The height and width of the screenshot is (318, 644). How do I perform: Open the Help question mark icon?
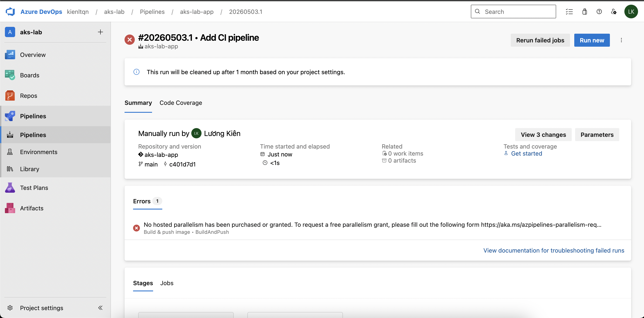click(x=599, y=12)
